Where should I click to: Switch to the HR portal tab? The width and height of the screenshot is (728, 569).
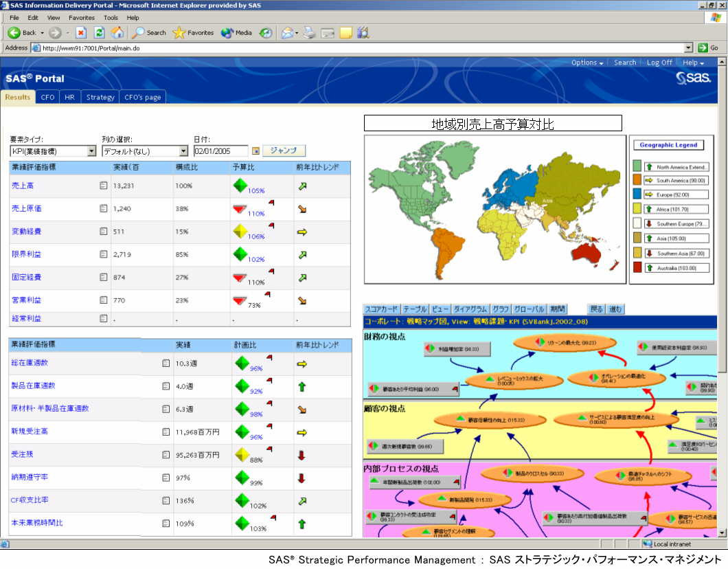(69, 97)
